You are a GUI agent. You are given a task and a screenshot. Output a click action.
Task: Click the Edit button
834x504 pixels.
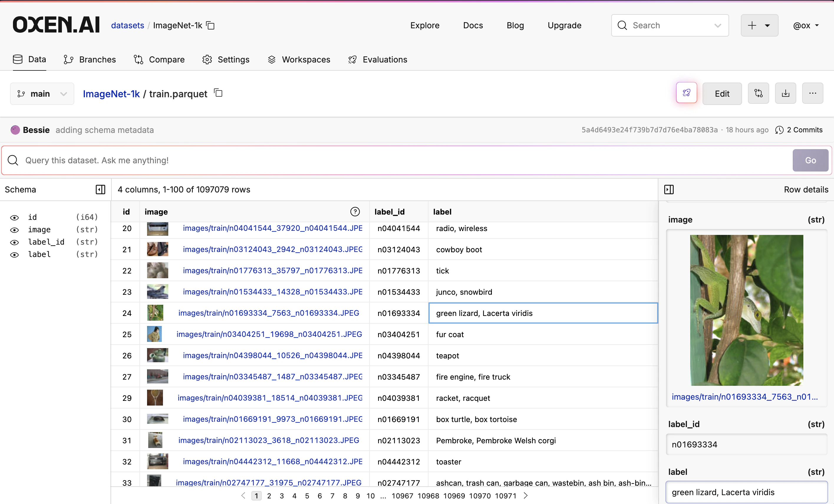722,93
